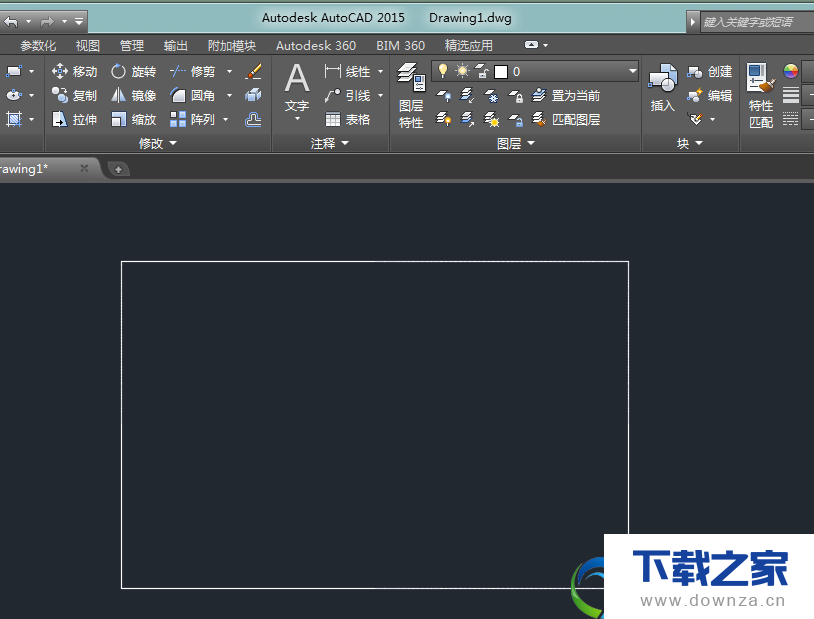
Task: Select the Stretch (拉伸) tool
Action: click(x=75, y=119)
